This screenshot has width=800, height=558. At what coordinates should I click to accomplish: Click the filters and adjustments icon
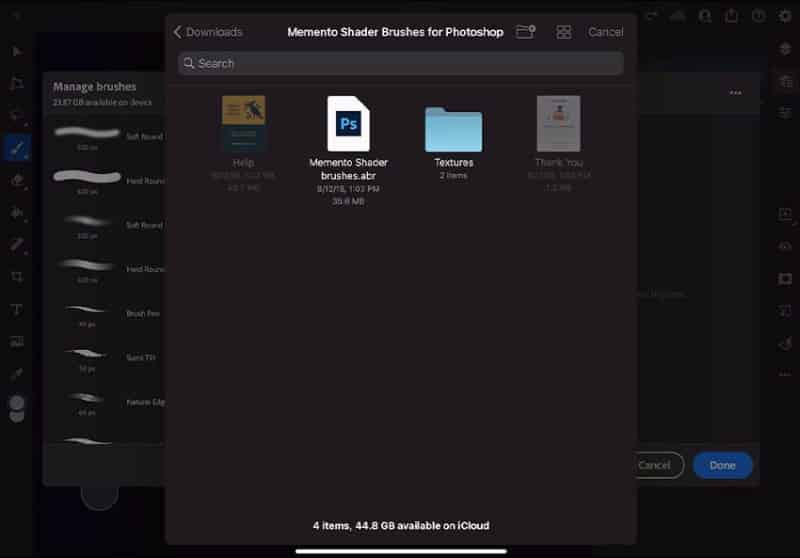[785, 343]
